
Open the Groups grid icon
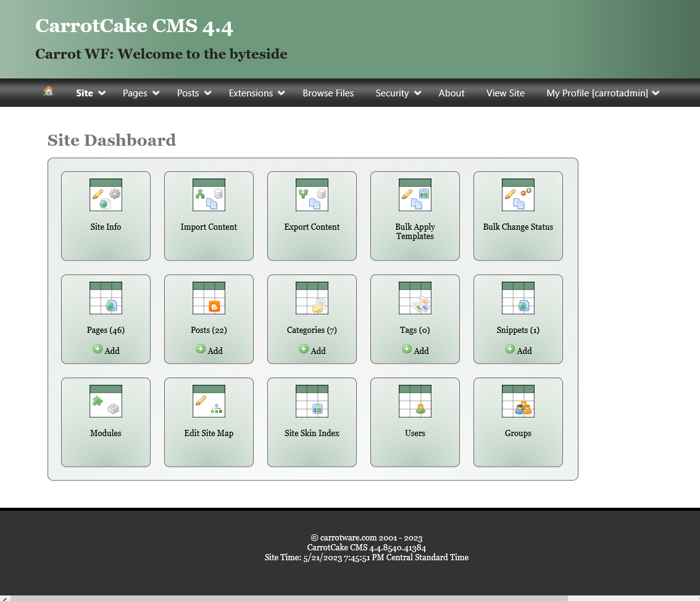(519, 401)
